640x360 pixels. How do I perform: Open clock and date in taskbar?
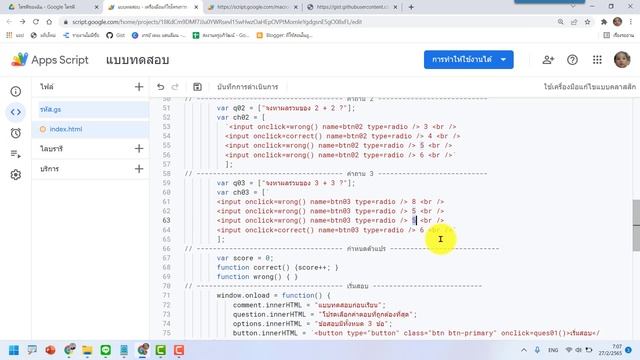coord(610,350)
